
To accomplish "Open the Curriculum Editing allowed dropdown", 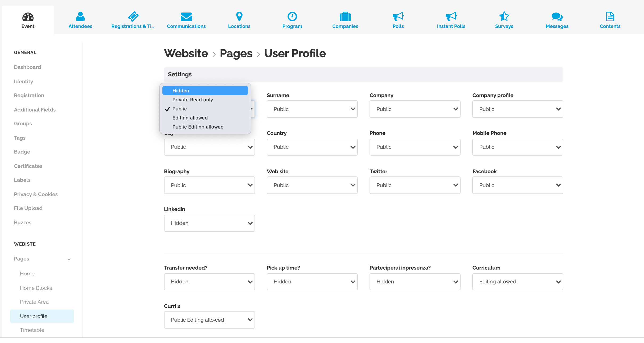I will coord(518,282).
